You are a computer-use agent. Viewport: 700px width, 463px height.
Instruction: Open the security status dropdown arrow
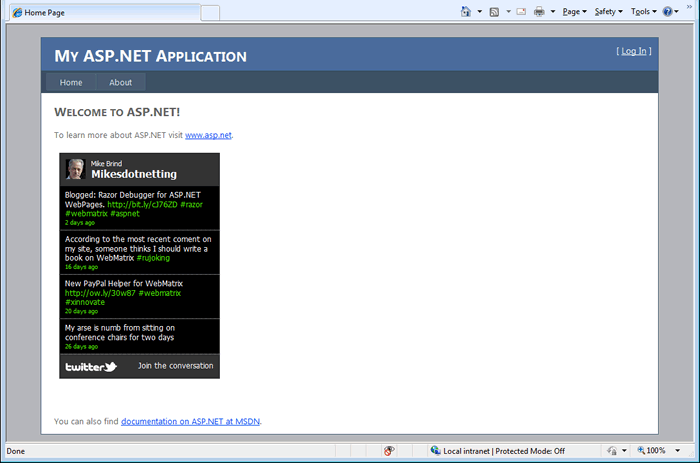[624, 450]
